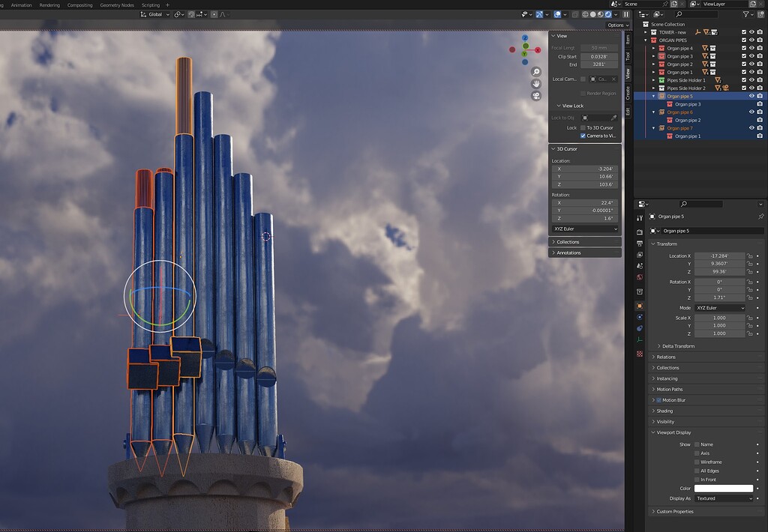Collapse the Organ pipe 6 tree item
The height and width of the screenshot is (532, 768).
(x=654, y=112)
